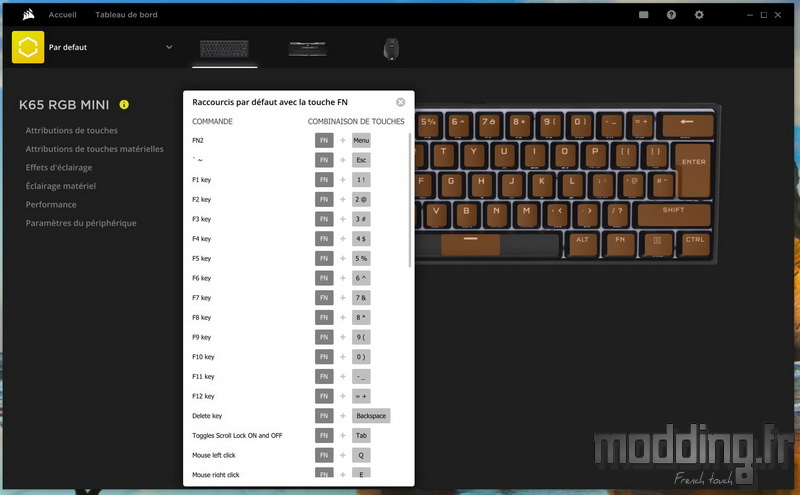Click the ALT key on keyboard image
The height and width of the screenshot is (495, 800).
point(582,244)
